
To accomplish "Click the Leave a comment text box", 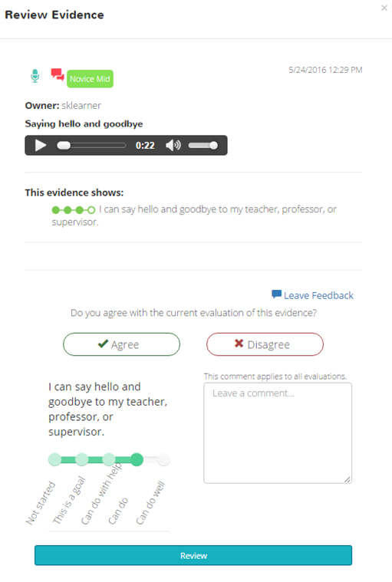I will (278, 432).
